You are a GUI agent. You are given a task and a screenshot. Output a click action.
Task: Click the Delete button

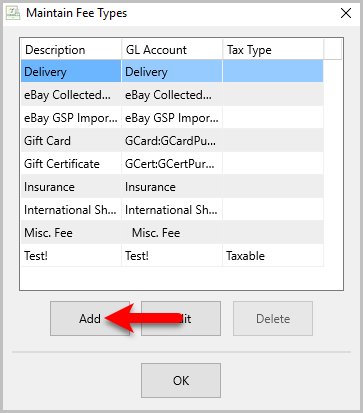click(273, 318)
